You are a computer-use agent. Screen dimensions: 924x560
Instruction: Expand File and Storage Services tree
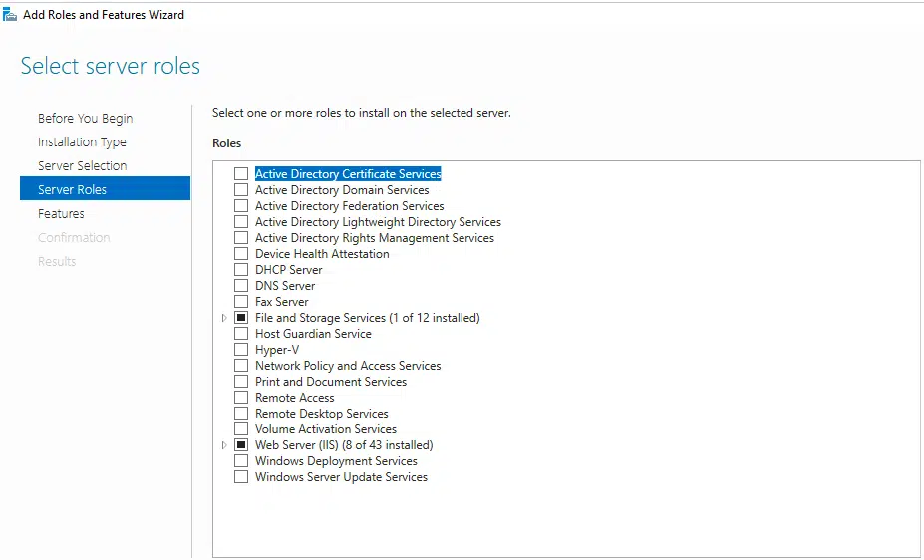point(224,318)
